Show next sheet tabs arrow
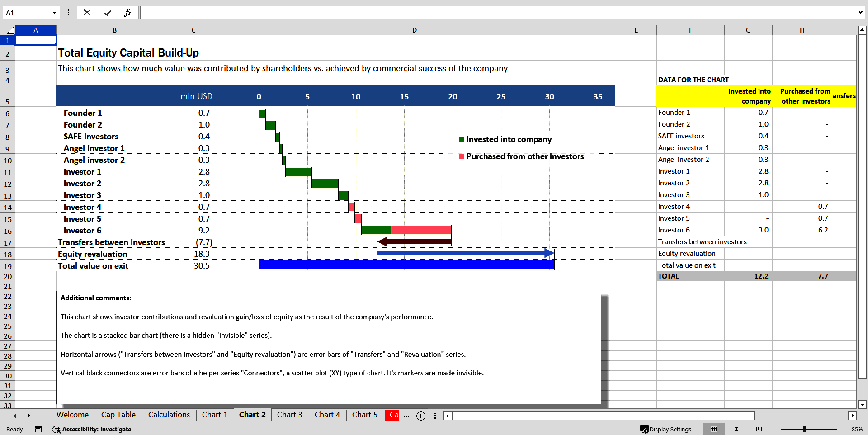 [29, 416]
